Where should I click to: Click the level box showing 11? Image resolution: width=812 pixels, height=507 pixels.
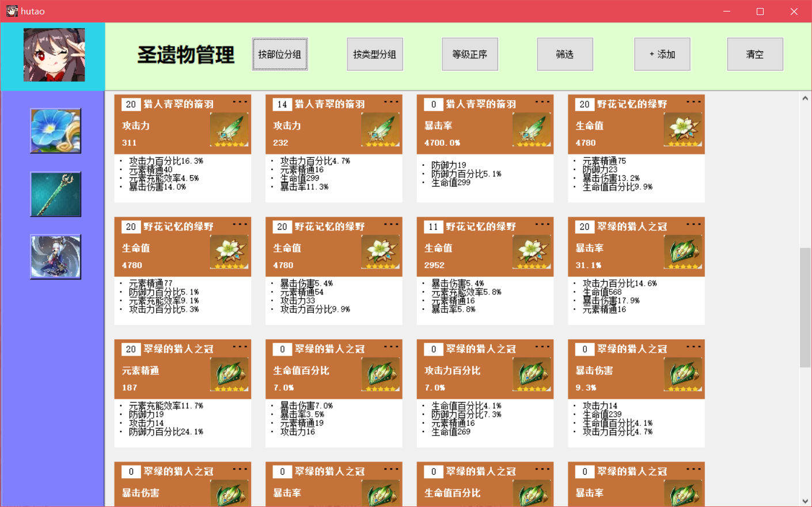point(434,227)
